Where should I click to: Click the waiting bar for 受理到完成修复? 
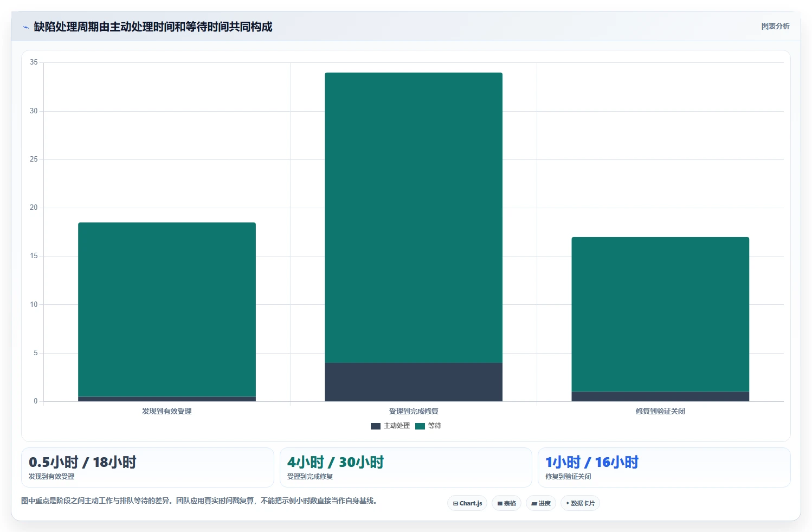click(x=414, y=217)
